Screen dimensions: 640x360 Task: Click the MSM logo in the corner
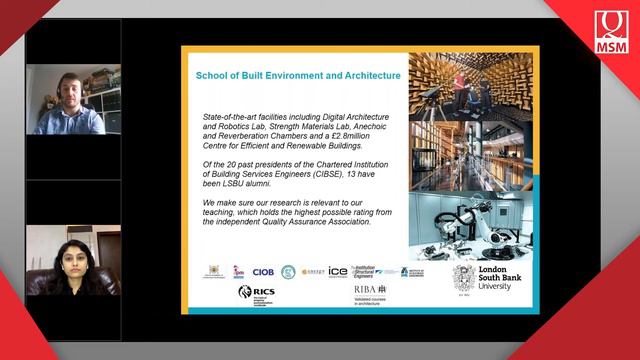611,32
